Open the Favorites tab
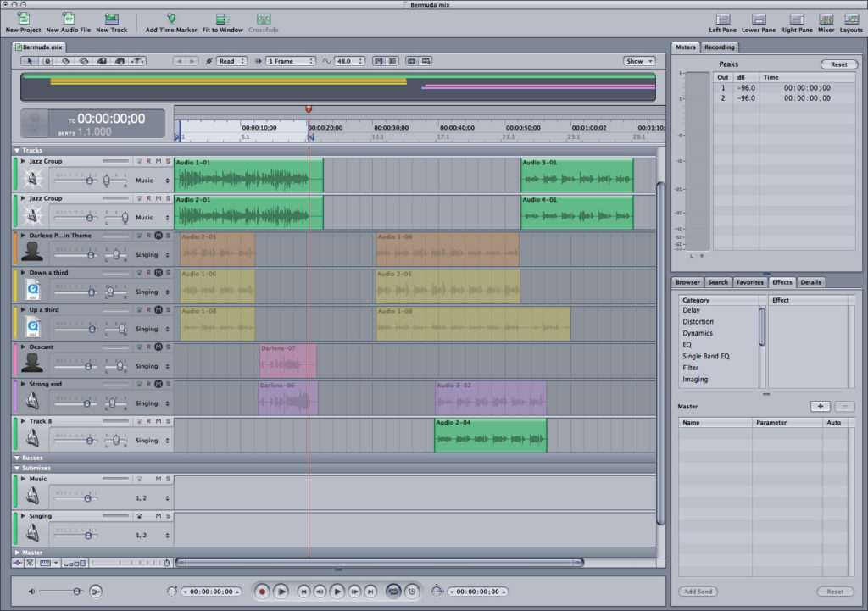This screenshot has height=611, width=868. [749, 282]
